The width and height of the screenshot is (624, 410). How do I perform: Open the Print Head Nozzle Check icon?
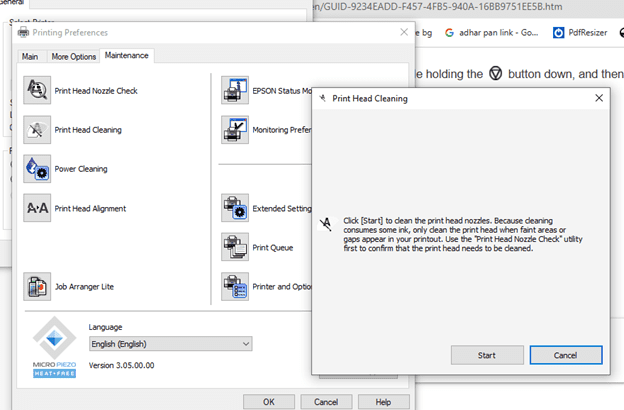[x=37, y=90]
